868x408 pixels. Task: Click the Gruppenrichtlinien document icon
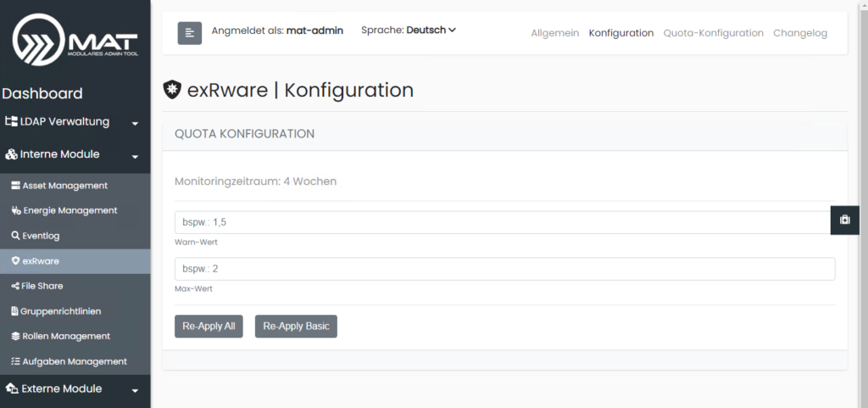click(x=15, y=311)
